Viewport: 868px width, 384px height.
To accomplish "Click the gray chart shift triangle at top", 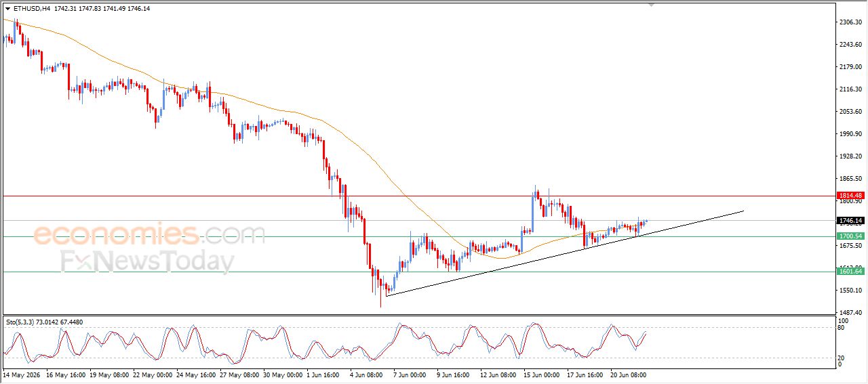I will tap(652, 5).
